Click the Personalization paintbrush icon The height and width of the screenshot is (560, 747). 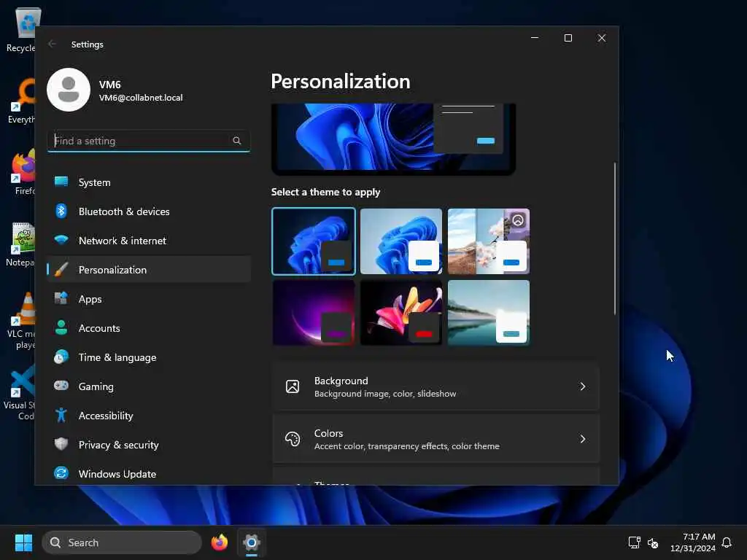point(61,270)
